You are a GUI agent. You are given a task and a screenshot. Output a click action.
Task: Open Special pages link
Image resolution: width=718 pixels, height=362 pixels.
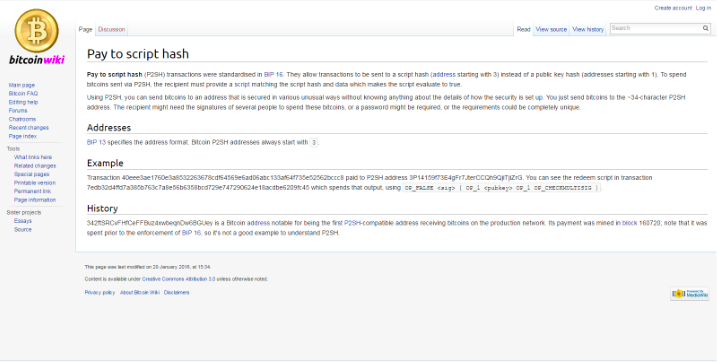click(x=31, y=174)
